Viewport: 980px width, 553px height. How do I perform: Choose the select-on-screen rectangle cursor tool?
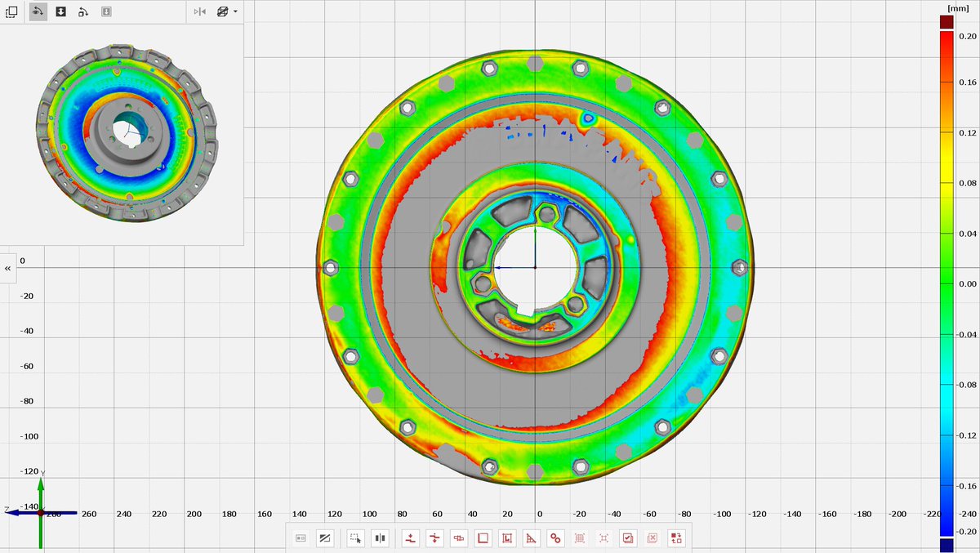pos(354,538)
